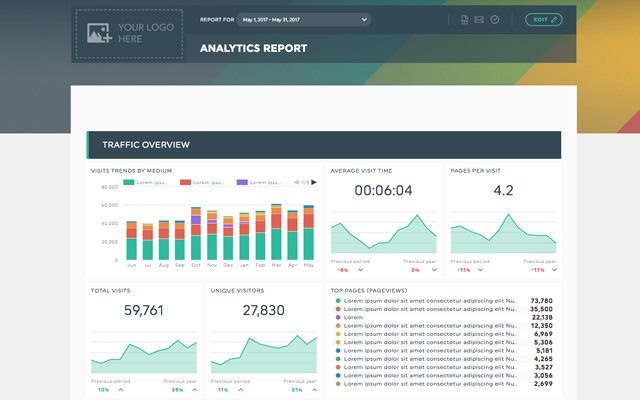Toggle the green legend series
Image resolution: width=640 pixels, height=400 pixels.
pyautogui.click(x=145, y=182)
